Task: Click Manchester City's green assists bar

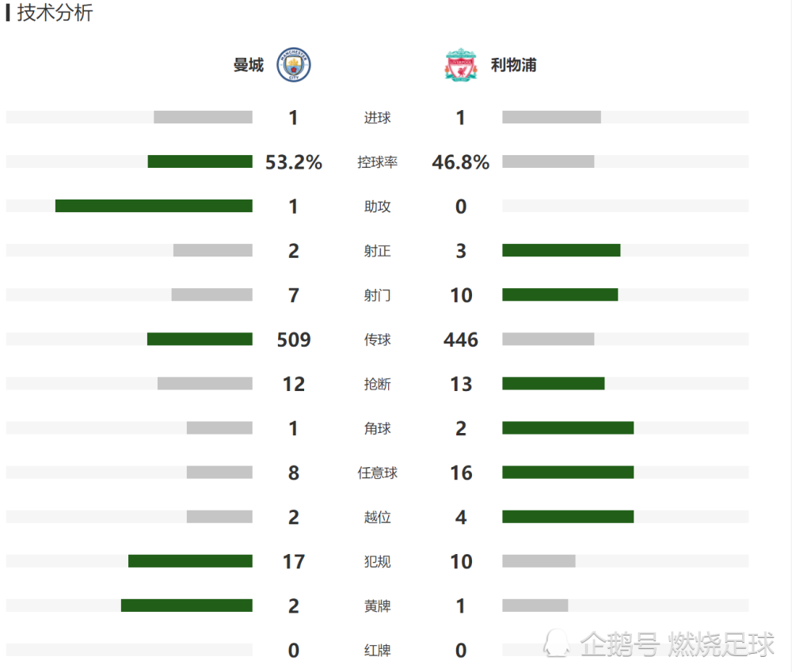Action: pyautogui.click(x=154, y=206)
